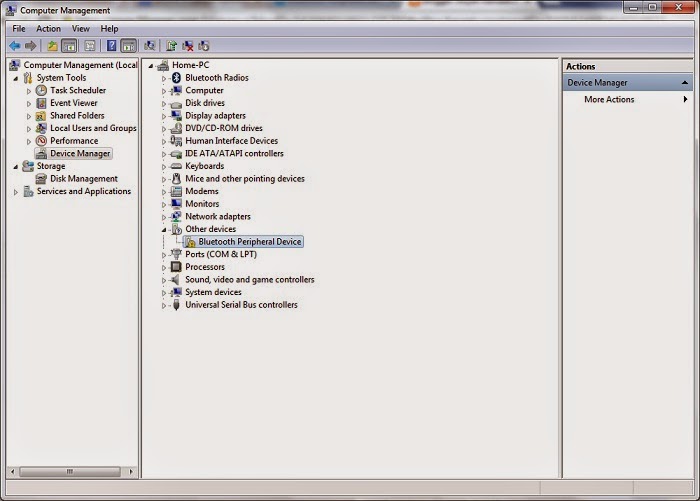
Task: Click the Keyboards icon
Action: point(176,166)
